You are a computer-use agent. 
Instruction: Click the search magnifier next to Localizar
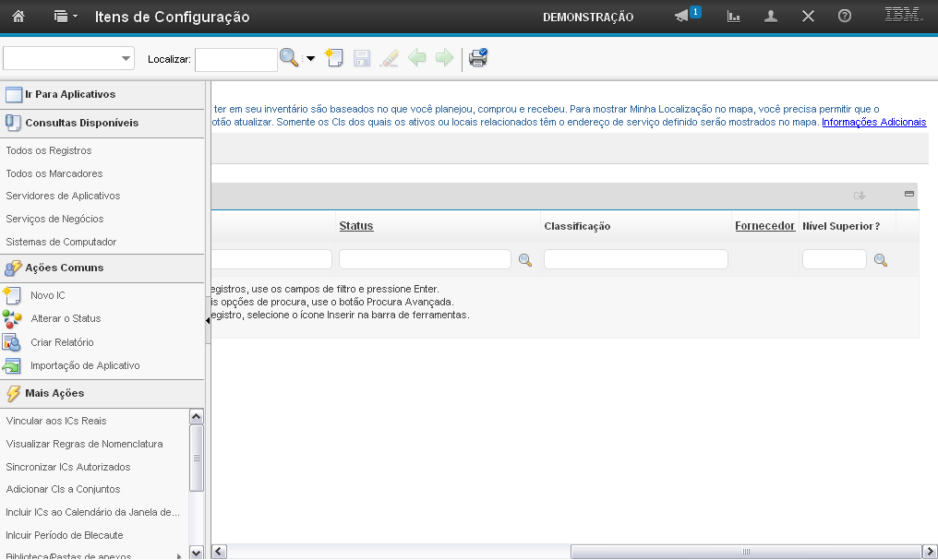(x=289, y=58)
